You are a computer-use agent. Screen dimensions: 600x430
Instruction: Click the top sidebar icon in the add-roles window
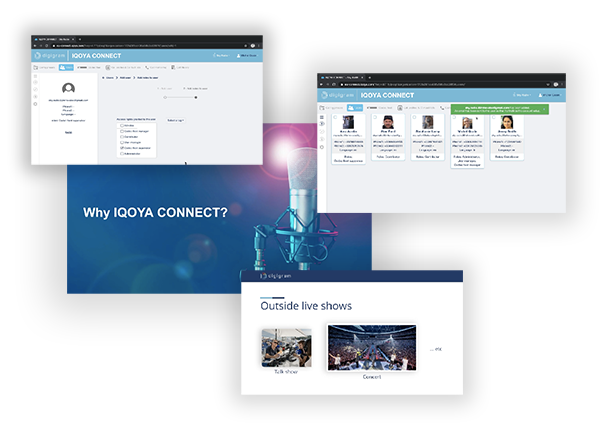36,76
